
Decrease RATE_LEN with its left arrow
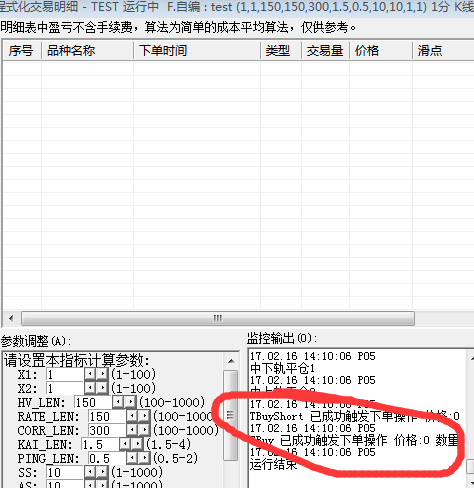coord(132,416)
